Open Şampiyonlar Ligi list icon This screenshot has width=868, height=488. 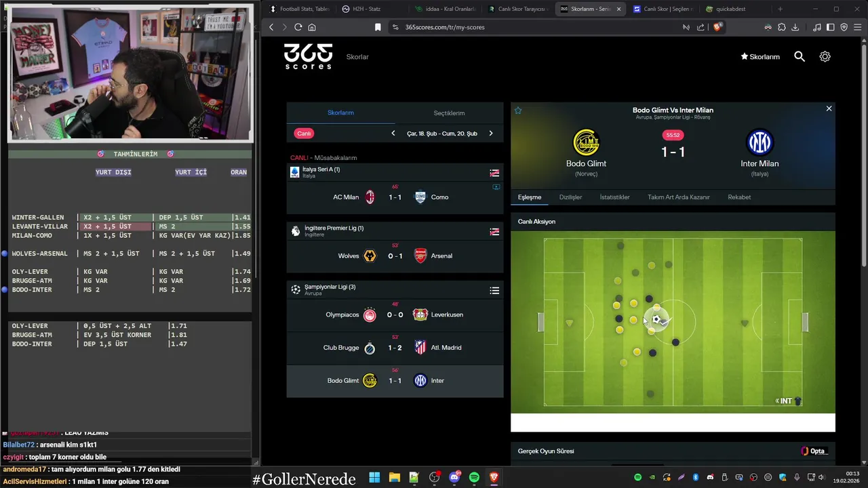click(x=494, y=291)
